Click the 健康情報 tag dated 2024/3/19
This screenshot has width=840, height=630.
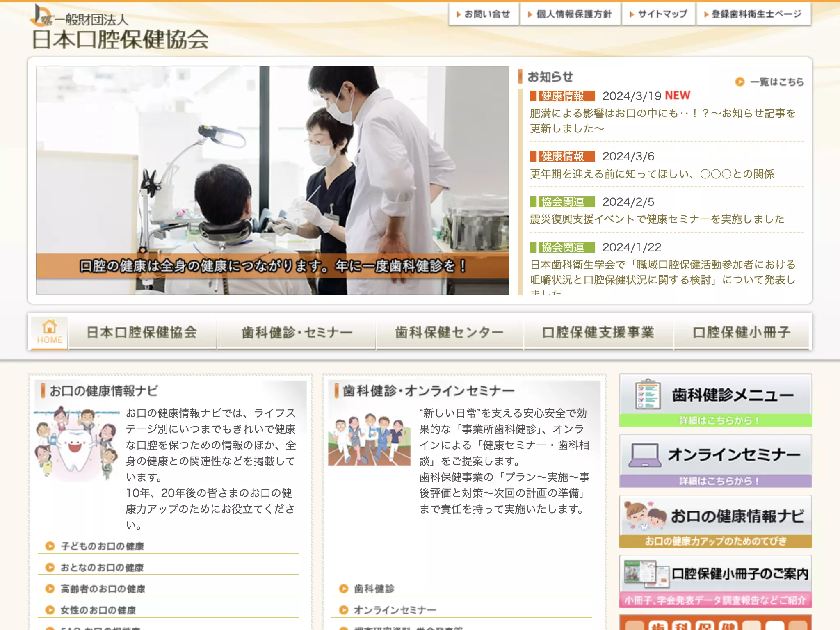(562, 96)
